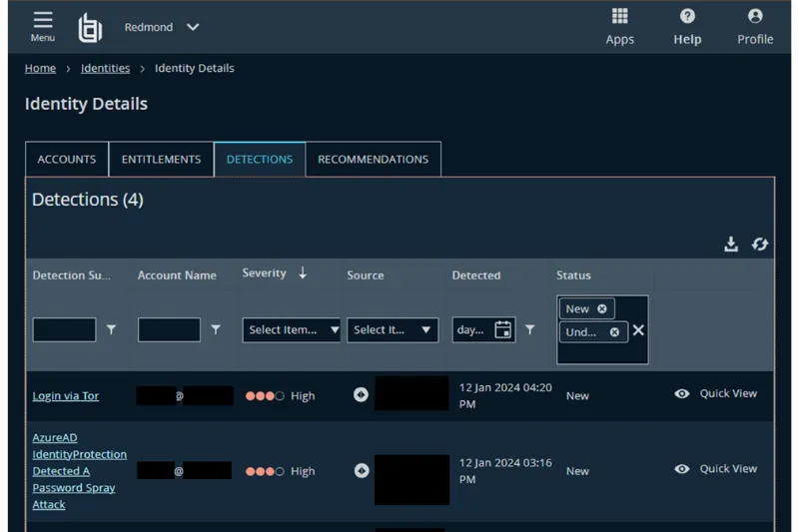Click source icon in Login via Tor row
This screenshot has height=532, width=799.
tap(361, 394)
